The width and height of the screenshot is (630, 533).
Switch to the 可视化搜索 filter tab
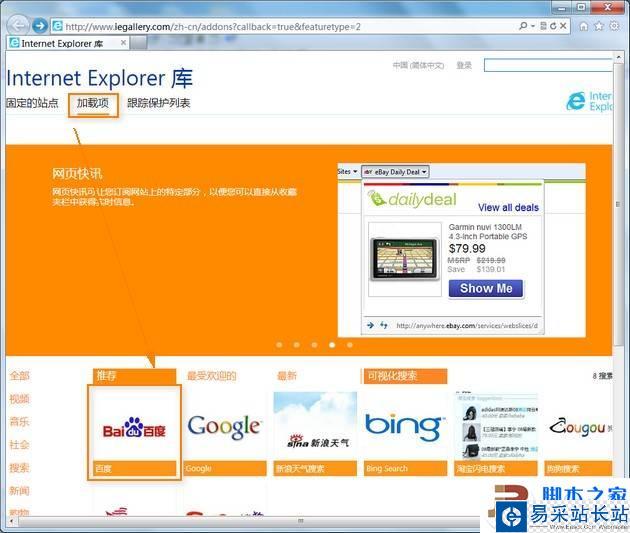[x=405, y=376]
